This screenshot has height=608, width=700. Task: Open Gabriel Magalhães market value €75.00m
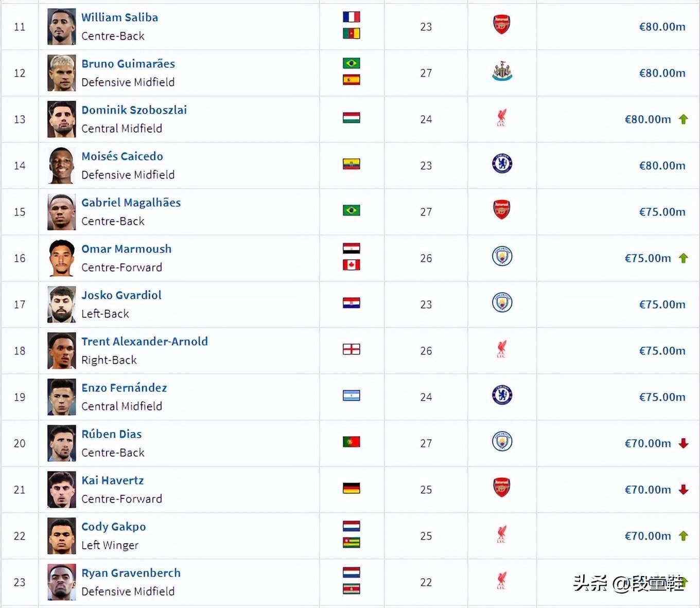[x=662, y=212]
